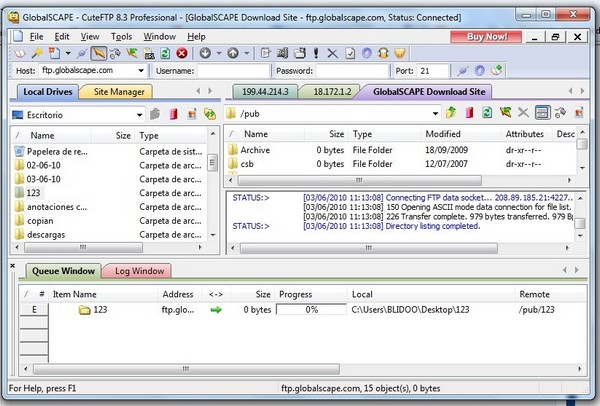Switch to the 18.172.1.2 tab
Screen dimensions: 600x406
coord(332,92)
